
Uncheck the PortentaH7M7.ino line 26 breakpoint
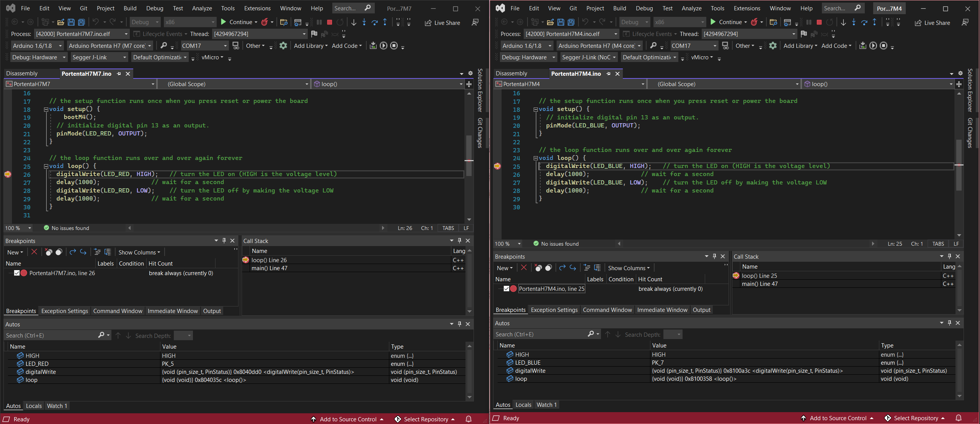(17, 273)
